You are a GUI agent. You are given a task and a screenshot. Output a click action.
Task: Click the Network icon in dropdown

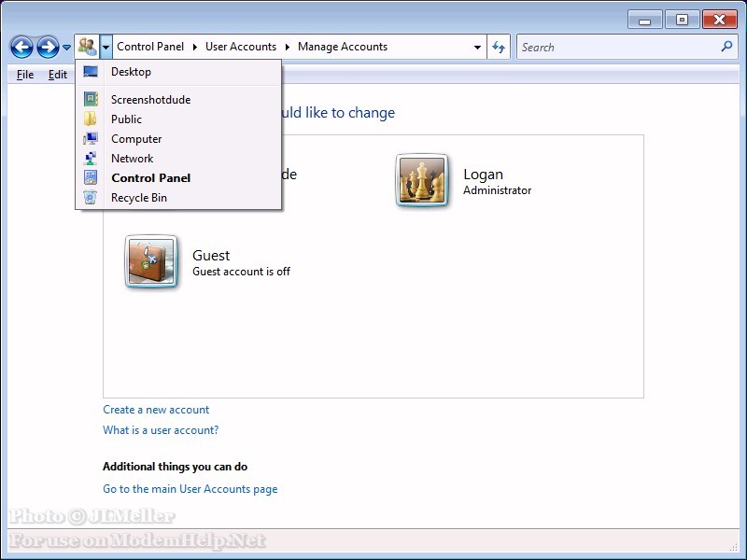[90, 158]
